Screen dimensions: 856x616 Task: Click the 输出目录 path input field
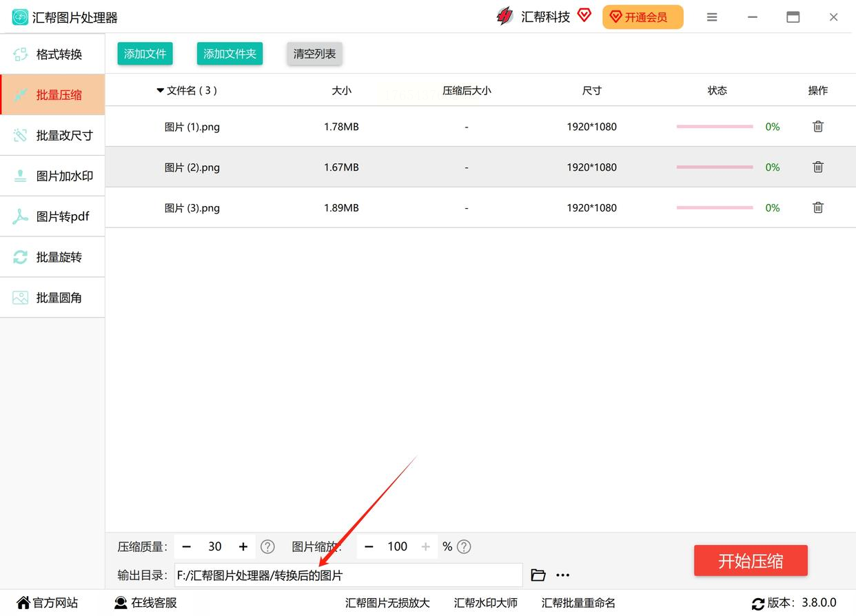click(x=348, y=575)
